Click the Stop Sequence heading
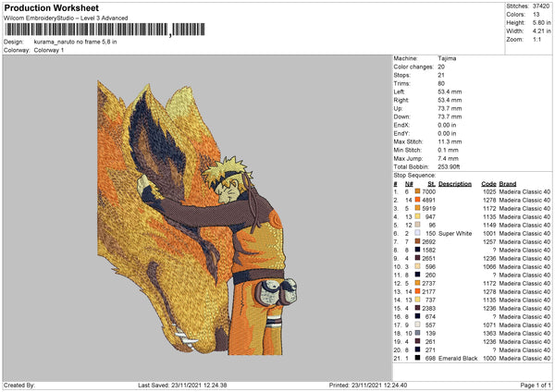This screenshot has width=555, height=392. pyautogui.click(x=414, y=175)
